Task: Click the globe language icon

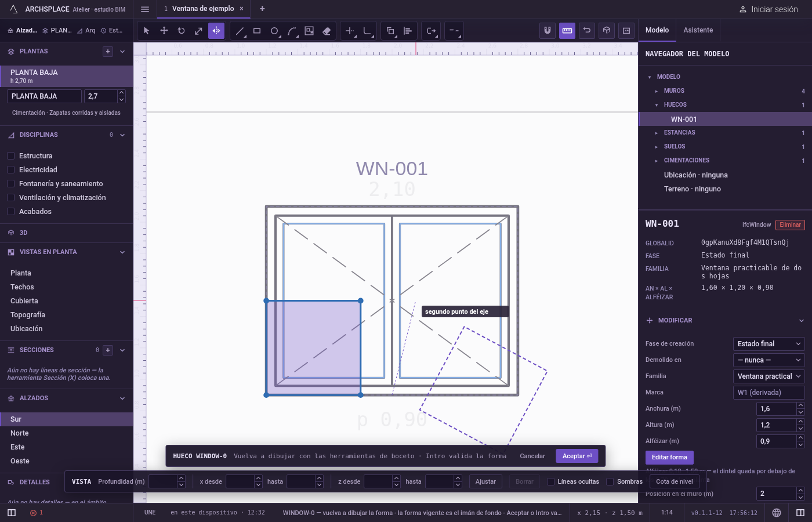Action: [777, 513]
